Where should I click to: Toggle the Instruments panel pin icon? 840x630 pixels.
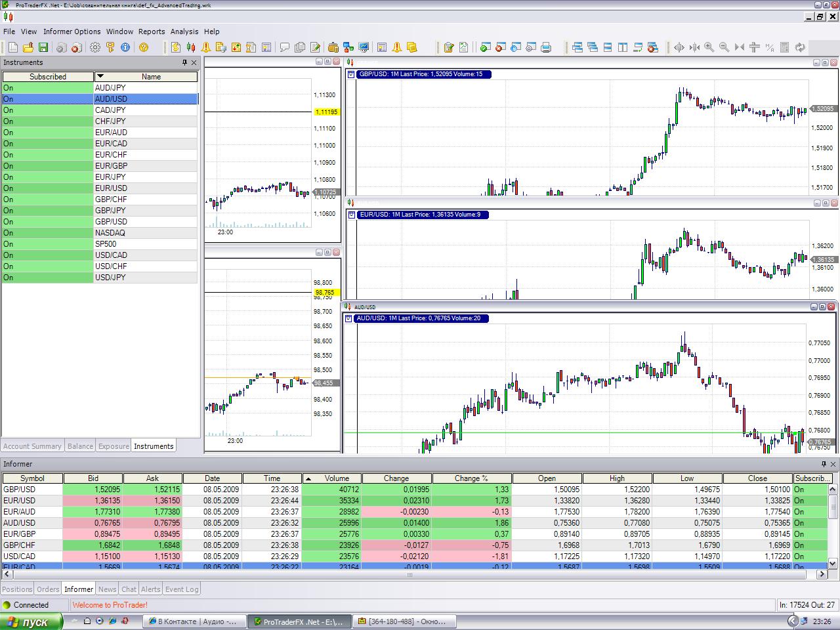pyautogui.click(x=184, y=63)
